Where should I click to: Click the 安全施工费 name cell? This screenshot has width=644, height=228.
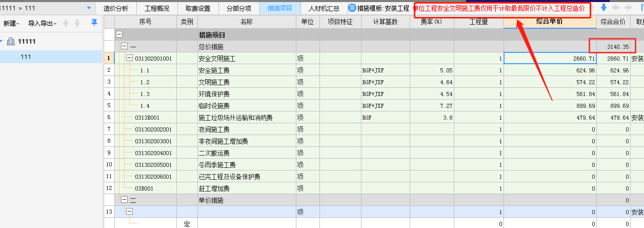[246, 70]
